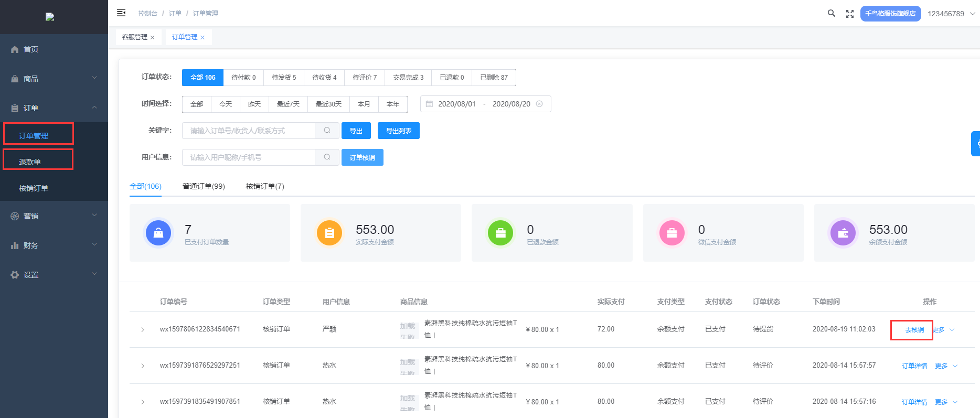
Task: Select the 全部 106 order status filter
Action: [x=203, y=77]
